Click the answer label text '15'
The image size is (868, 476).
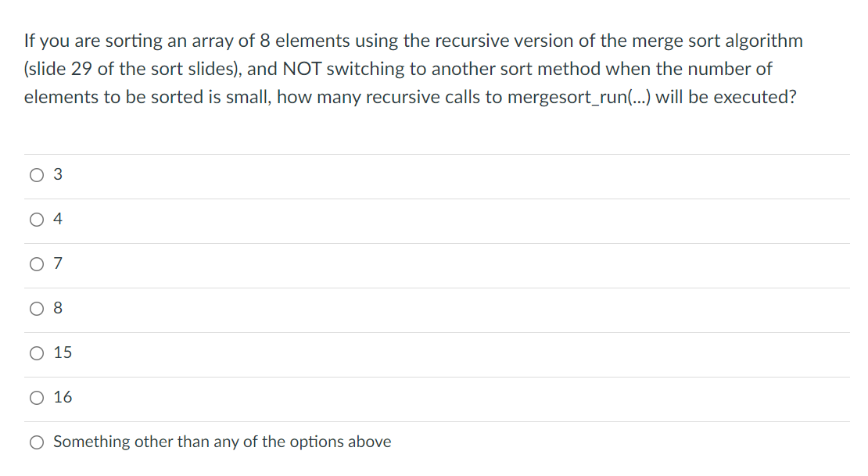(63, 353)
